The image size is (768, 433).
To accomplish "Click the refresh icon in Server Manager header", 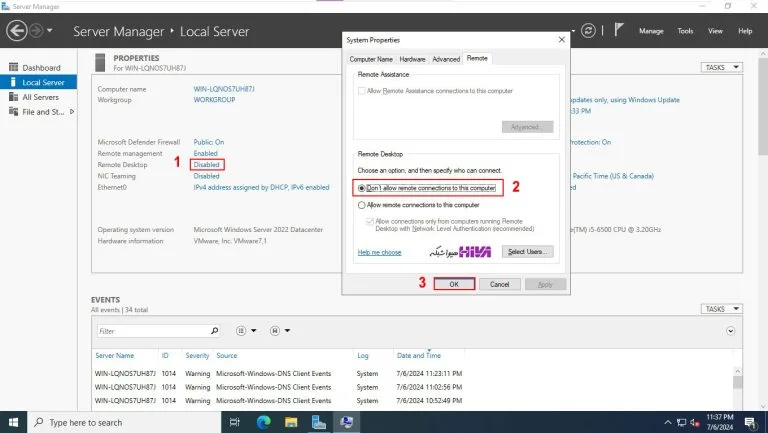I will (588, 31).
